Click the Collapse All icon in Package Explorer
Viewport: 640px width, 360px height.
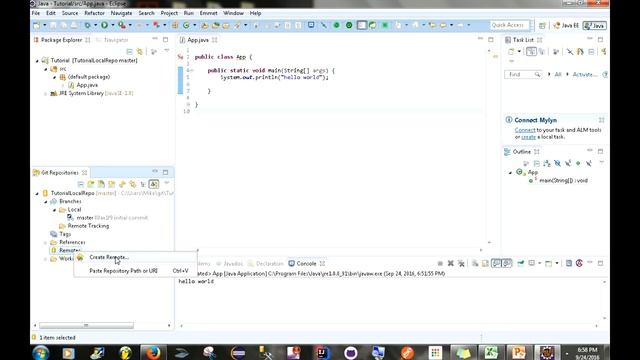[129, 52]
